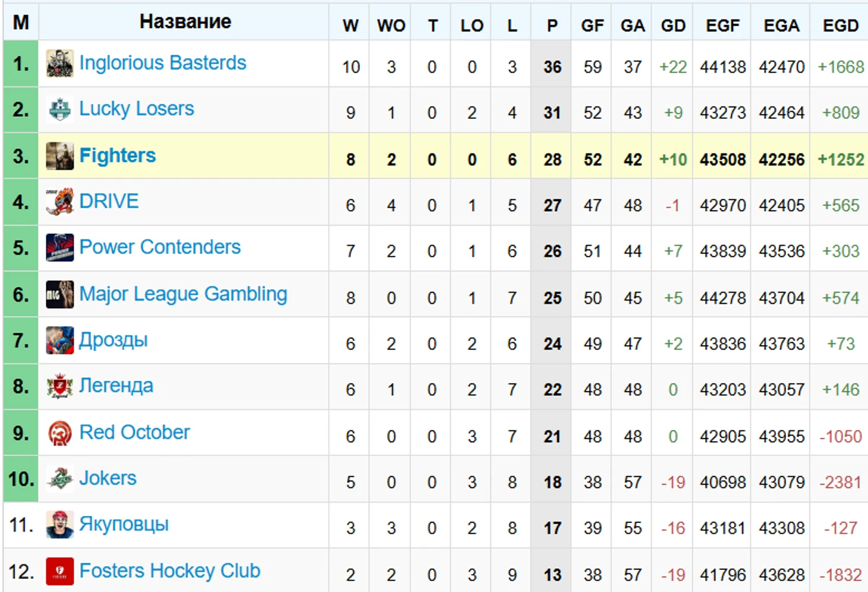Click the GF column header
Screen dimensions: 868x592
pyautogui.click(x=592, y=26)
